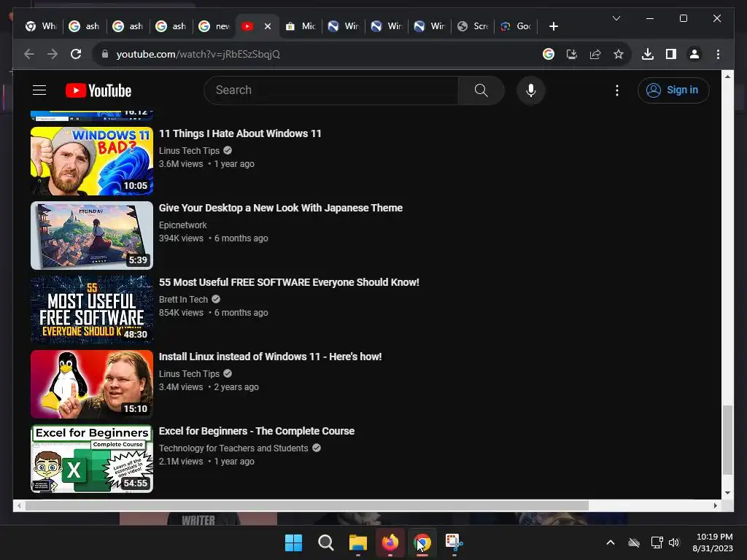Close the active YouTube tab
The image size is (747, 560).
268,26
